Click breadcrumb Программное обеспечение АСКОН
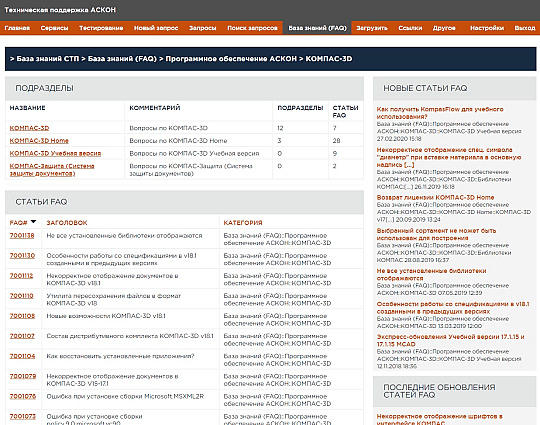 (x=231, y=59)
